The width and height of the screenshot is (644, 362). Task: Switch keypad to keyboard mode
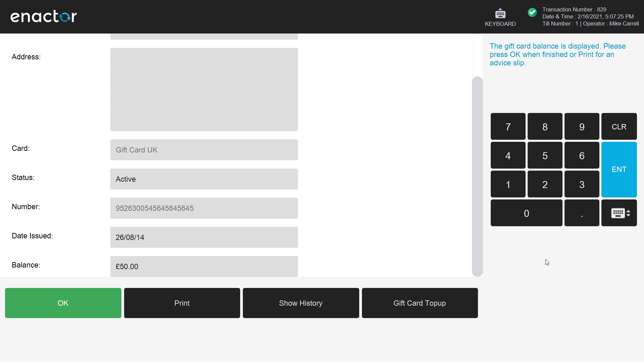pyautogui.click(x=619, y=213)
